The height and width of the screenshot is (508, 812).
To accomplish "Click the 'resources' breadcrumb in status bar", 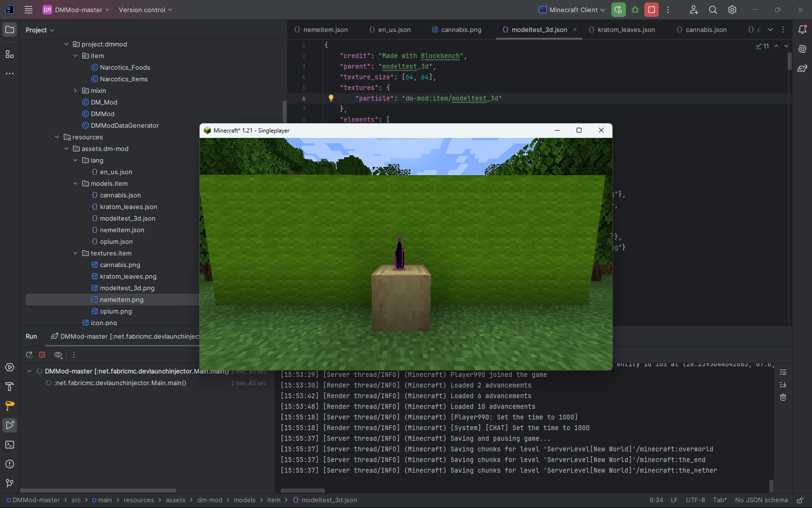I will pyautogui.click(x=139, y=500).
